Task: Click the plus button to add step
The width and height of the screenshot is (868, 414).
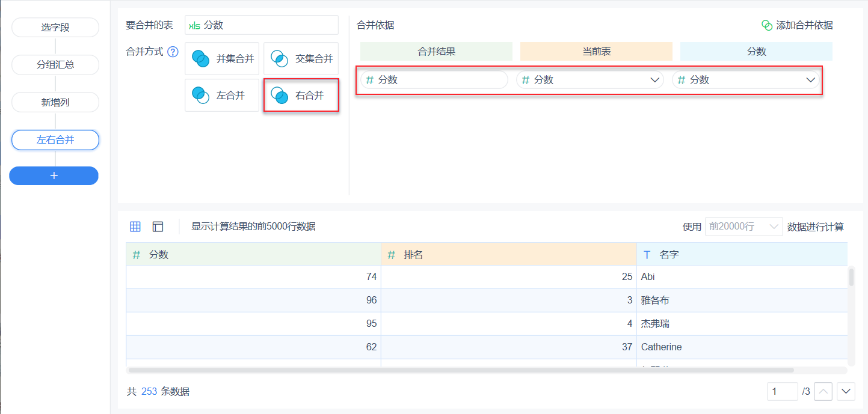Action: coord(54,175)
